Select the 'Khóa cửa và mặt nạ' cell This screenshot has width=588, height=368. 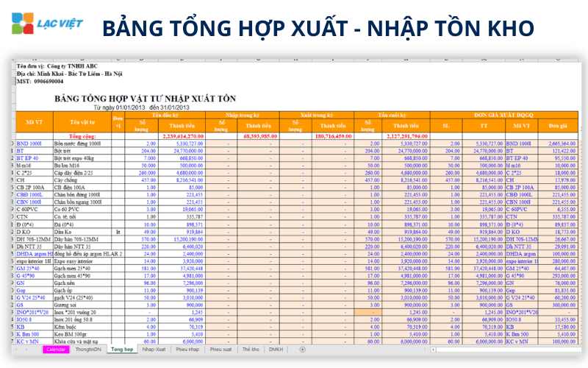82,342
